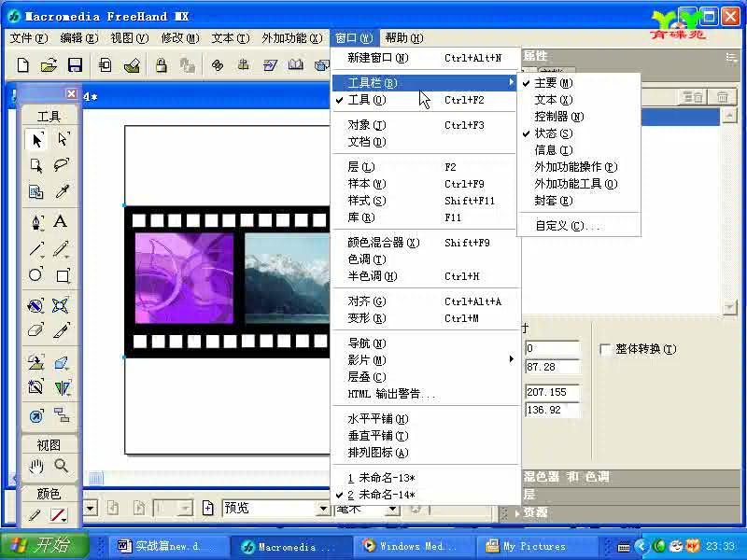Viewport: 747px width, 560px height.
Task: Click the field containing 87.28
Action: click(552, 367)
